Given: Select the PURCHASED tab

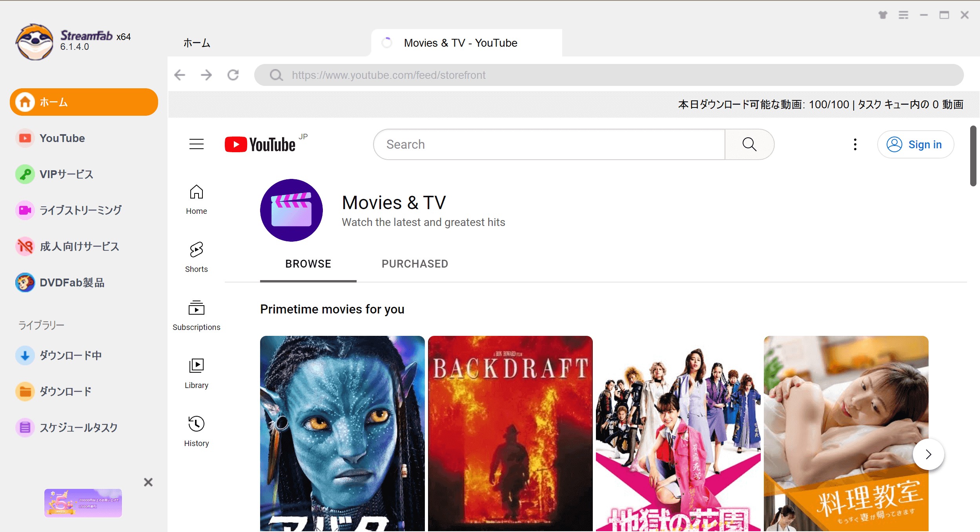Looking at the screenshot, I should (x=415, y=264).
